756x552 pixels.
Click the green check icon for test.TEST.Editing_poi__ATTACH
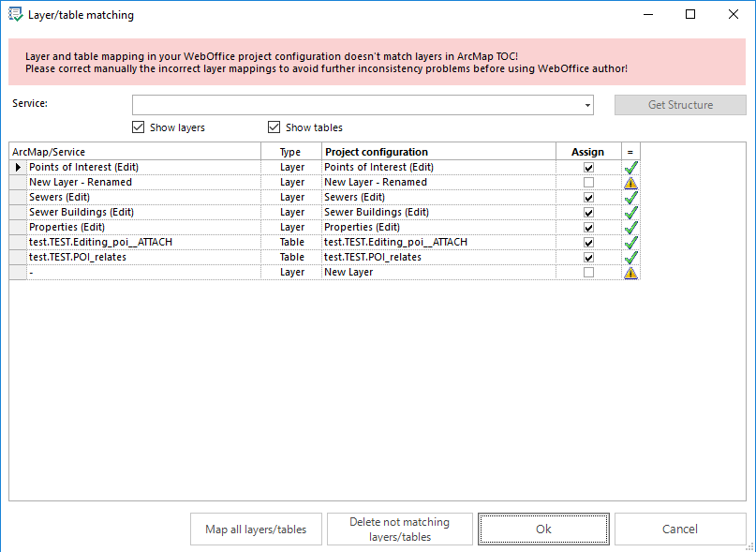click(630, 242)
